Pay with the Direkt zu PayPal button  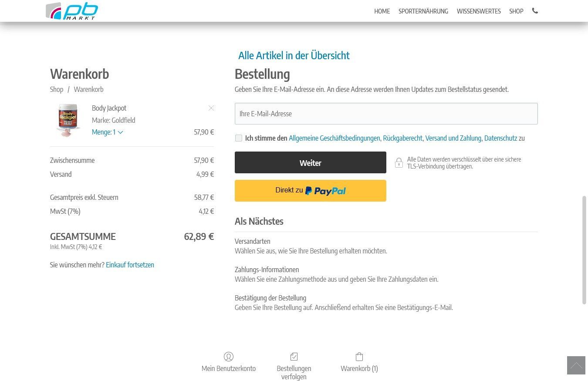(x=310, y=191)
